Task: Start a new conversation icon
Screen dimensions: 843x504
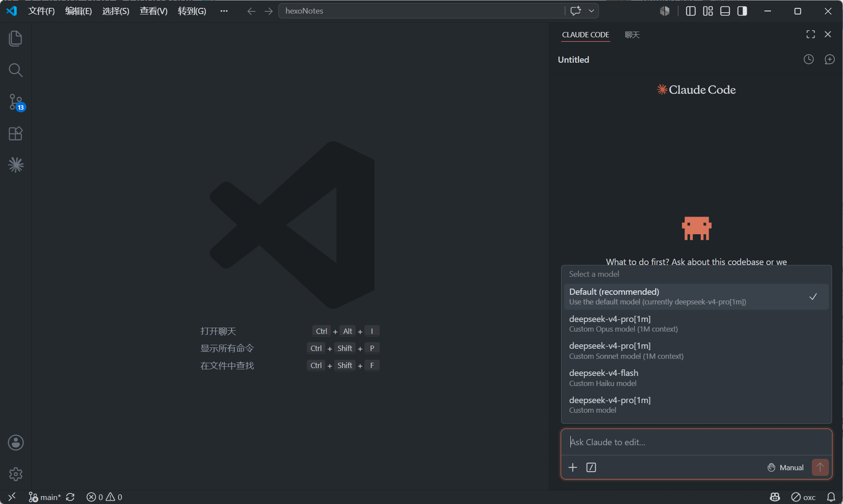Action: (x=829, y=60)
